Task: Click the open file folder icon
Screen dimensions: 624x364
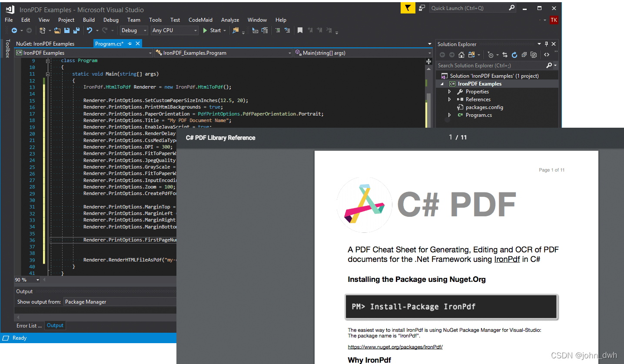Action: (x=58, y=30)
